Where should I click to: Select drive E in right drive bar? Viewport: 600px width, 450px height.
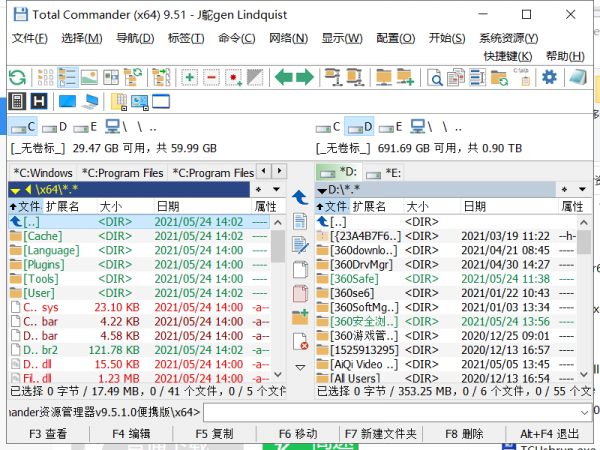tap(390, 127)
